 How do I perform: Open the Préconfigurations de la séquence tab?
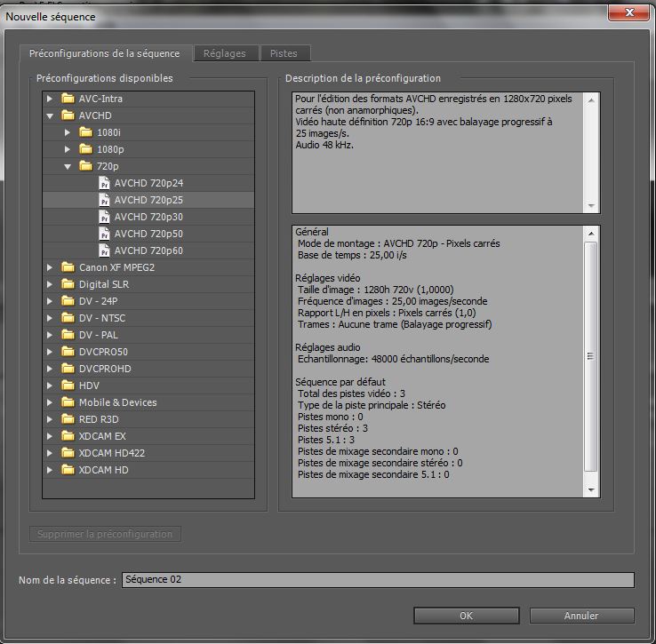[105, 53]
